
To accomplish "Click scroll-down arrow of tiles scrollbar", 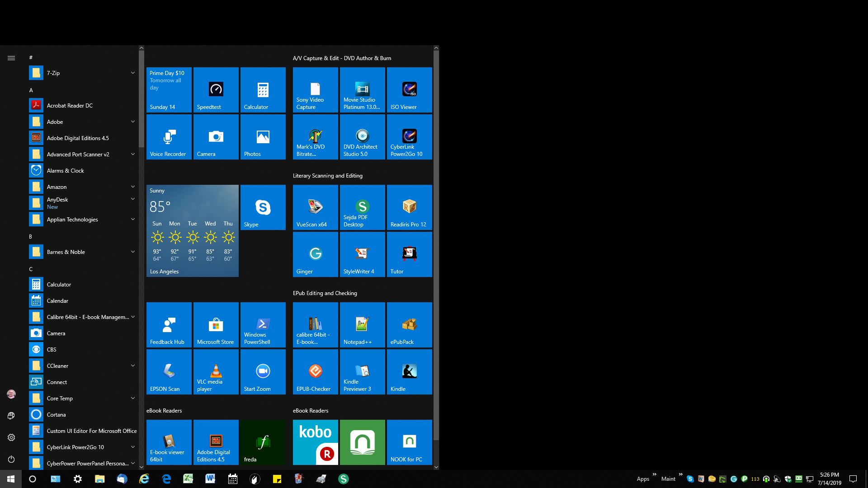I will coord(436,467).
